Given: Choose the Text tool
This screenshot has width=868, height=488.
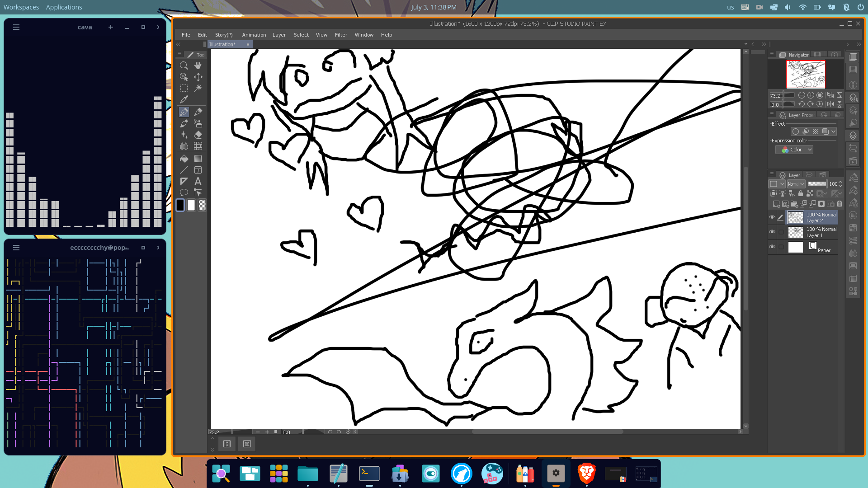Looking at the screenshot, I should point(198,181).
